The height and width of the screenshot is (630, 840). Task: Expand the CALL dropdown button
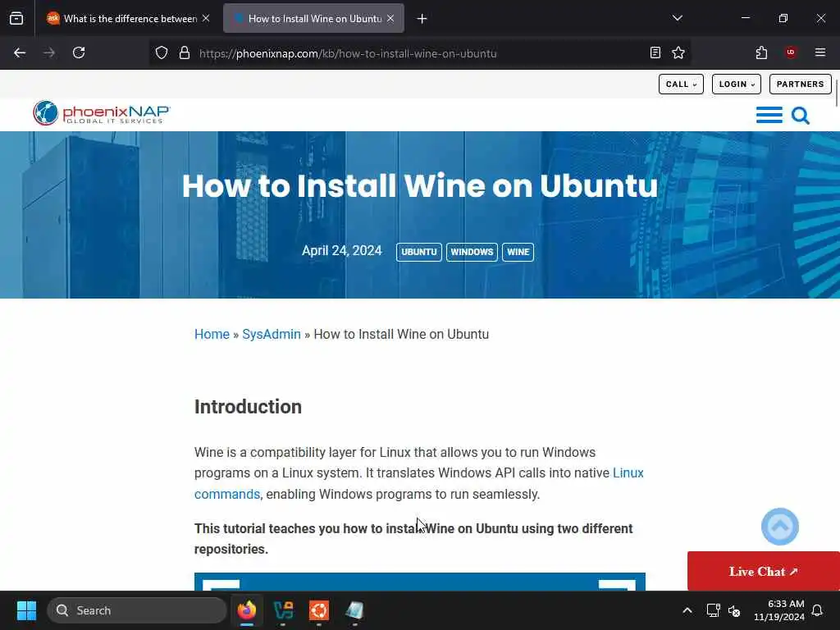click(x=681, y=84)
